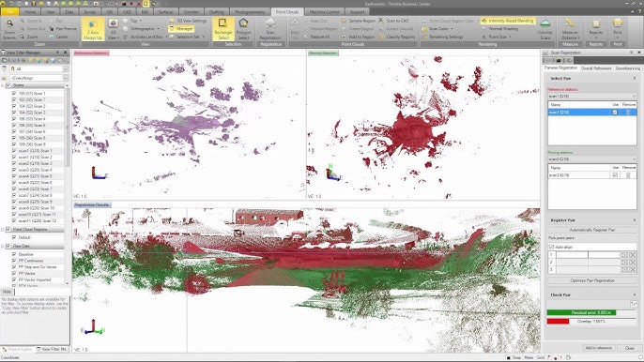This screenshot has width=644, height=362.
Task: Select the Rectangle Select tool
Action: pyautogui.click(x=223, y=28)
